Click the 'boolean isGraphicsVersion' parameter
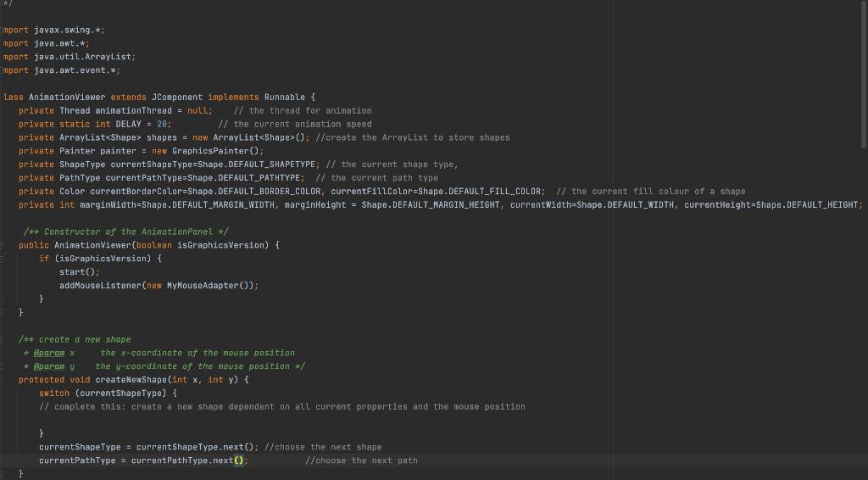This screenshot has width=868, height=480. tap(203, 245)
